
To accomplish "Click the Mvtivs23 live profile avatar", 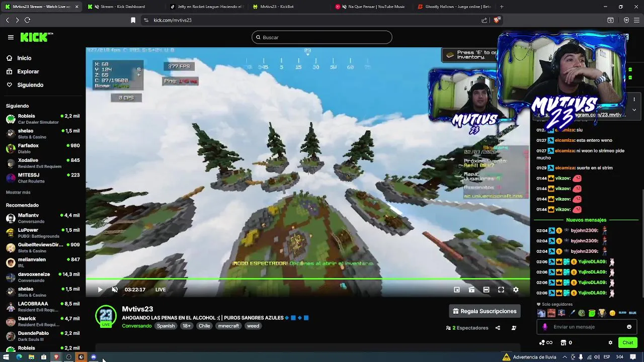I will tap(106, 316).
